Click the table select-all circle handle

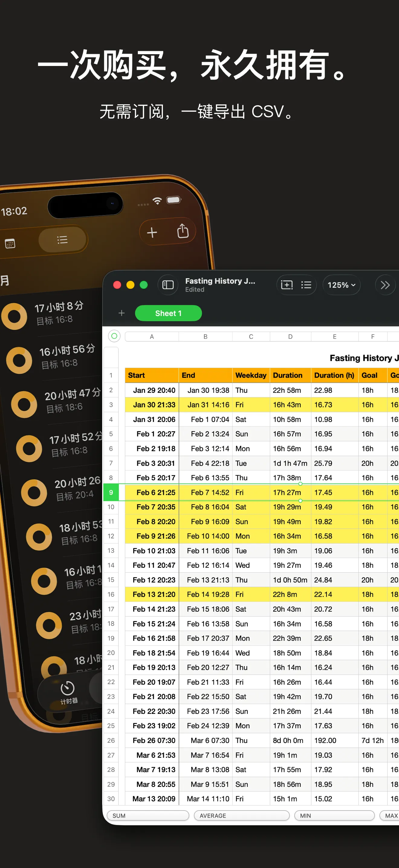(114, 336)
